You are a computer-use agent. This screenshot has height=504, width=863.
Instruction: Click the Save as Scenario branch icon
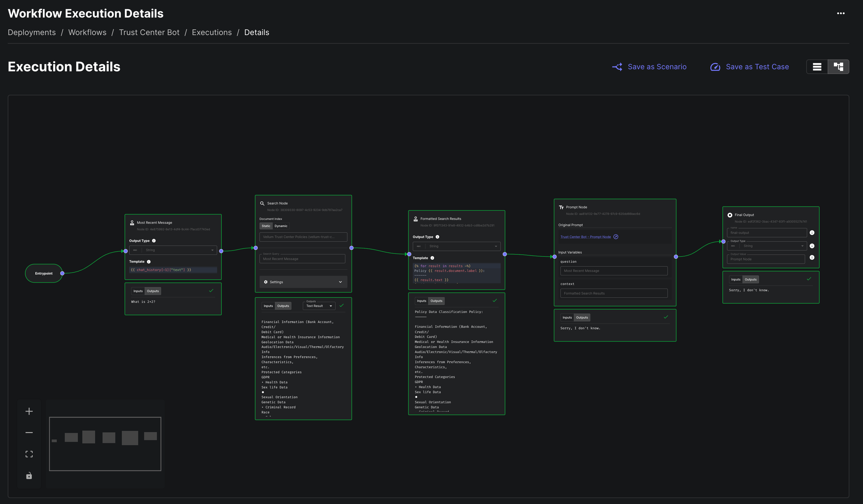617,67
